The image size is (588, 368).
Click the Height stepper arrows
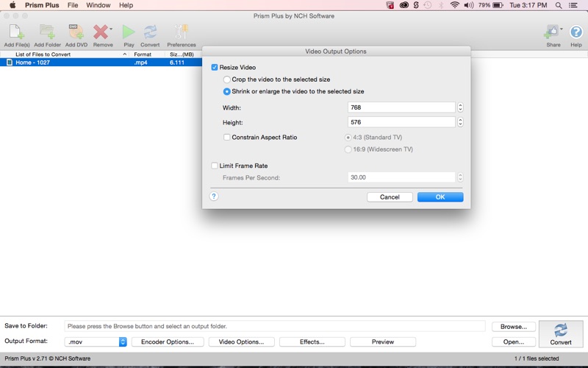[x=460, y=122]
